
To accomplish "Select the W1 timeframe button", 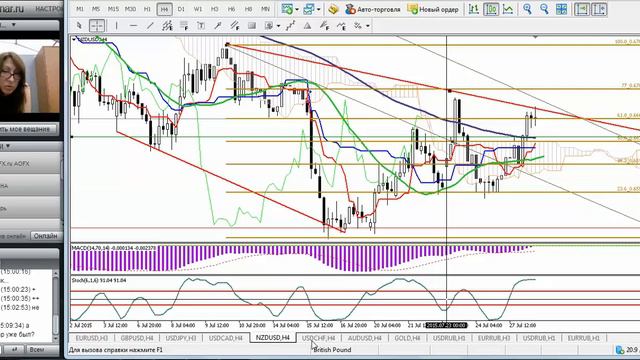I will (x=198, y=9).
